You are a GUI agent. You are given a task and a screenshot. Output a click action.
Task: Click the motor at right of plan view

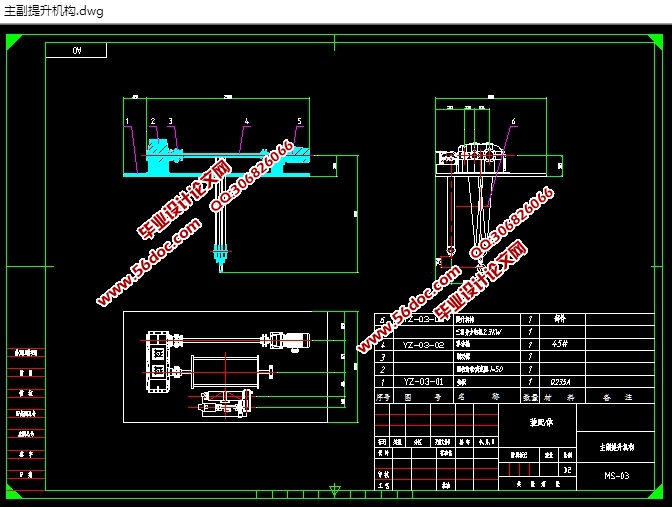[296, 341]
